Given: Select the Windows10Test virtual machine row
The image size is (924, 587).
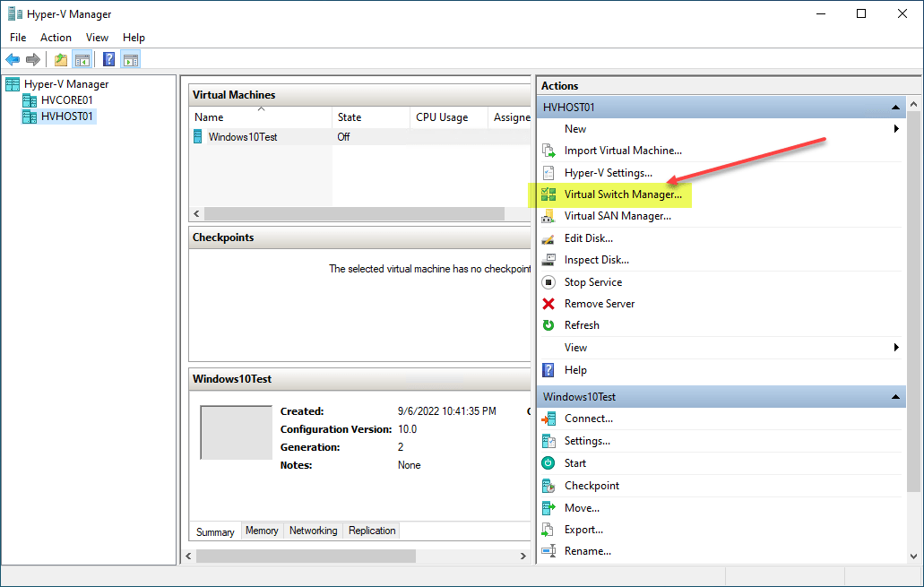Looking at the screenshot, I should (x=360, y=137).
